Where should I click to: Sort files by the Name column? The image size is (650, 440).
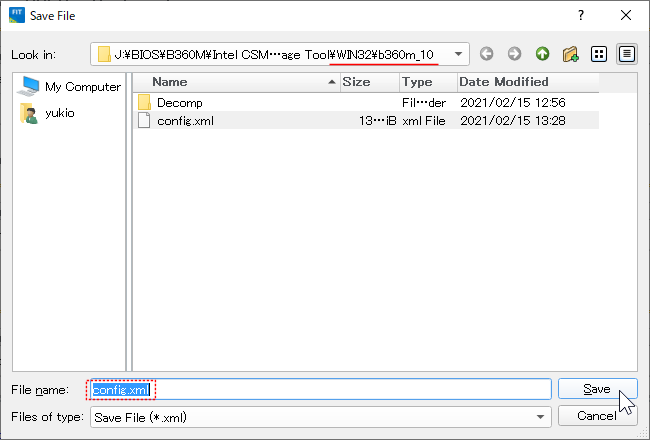tap(235, 82)
